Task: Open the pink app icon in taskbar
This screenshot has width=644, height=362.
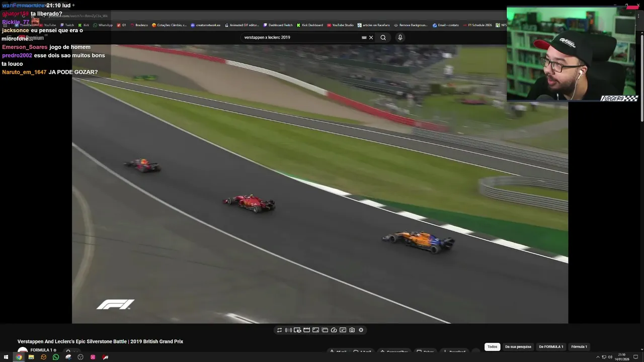Action: (93, 357)
